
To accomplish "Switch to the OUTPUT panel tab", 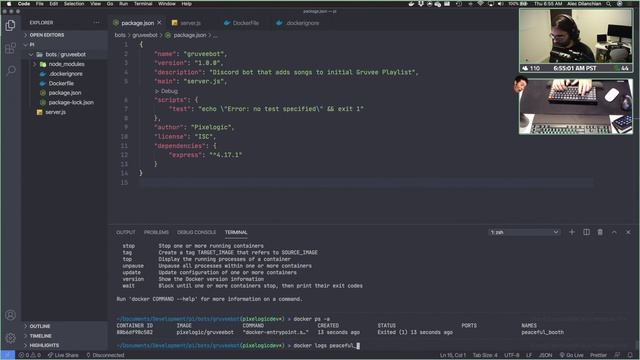I will (125, 232).
